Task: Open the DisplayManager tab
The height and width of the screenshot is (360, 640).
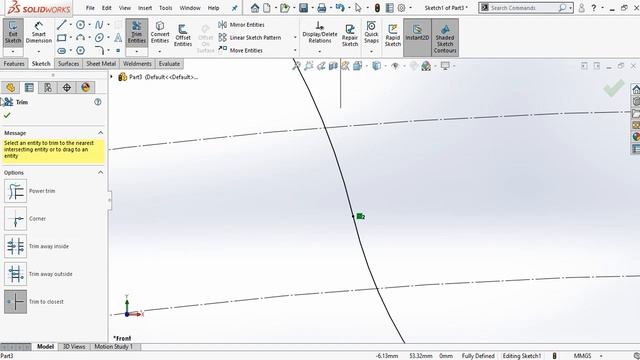Action: [x=85, y=87]
